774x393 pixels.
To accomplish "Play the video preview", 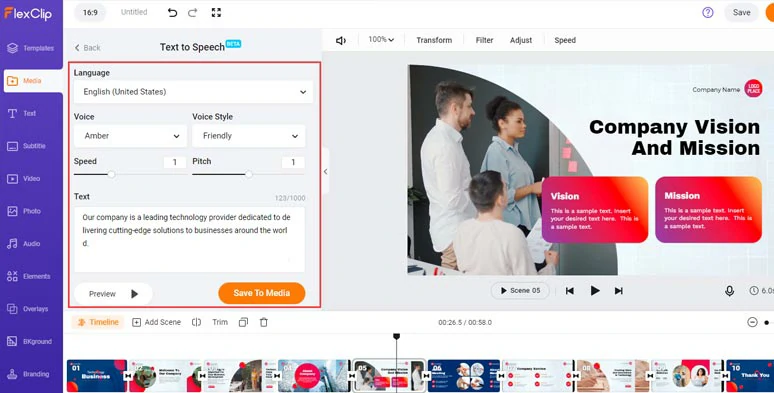I will [x=595, y=291].
